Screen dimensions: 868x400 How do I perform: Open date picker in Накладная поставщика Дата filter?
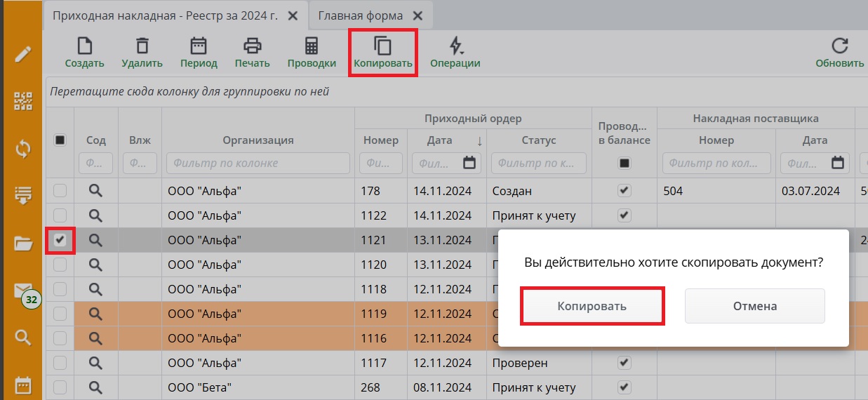pyautogui.click(x=837, y=164)
